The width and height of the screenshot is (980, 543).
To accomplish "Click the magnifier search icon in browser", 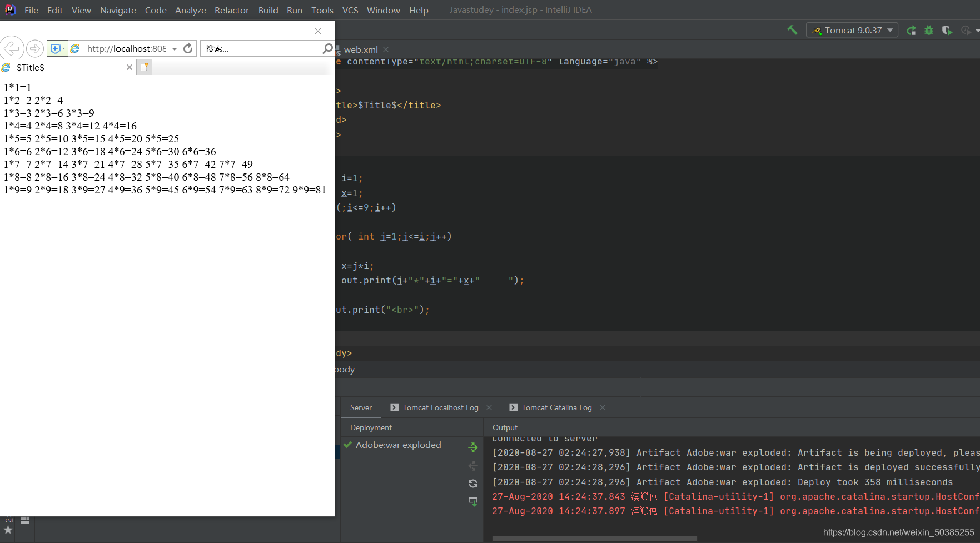I will coord(327,49).
